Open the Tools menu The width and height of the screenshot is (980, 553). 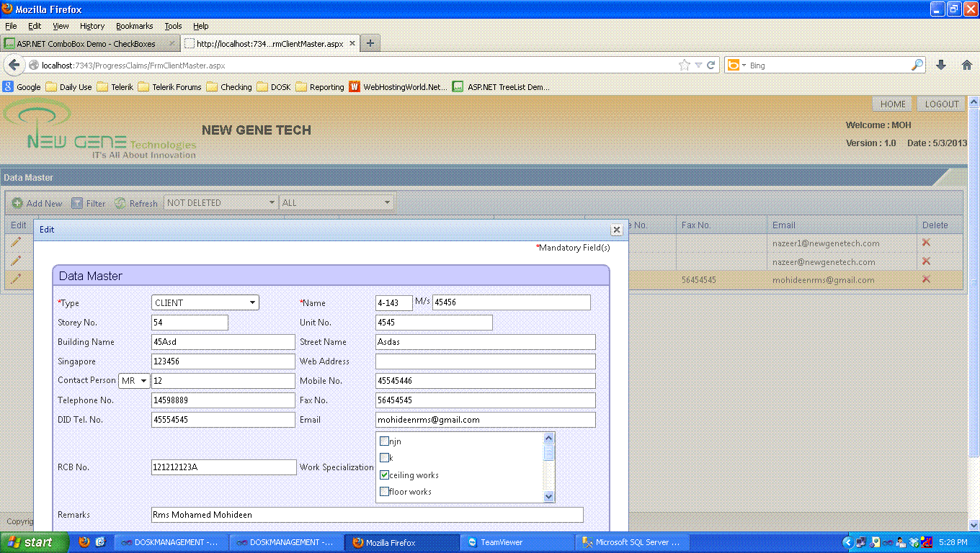(x=173, y=26)
